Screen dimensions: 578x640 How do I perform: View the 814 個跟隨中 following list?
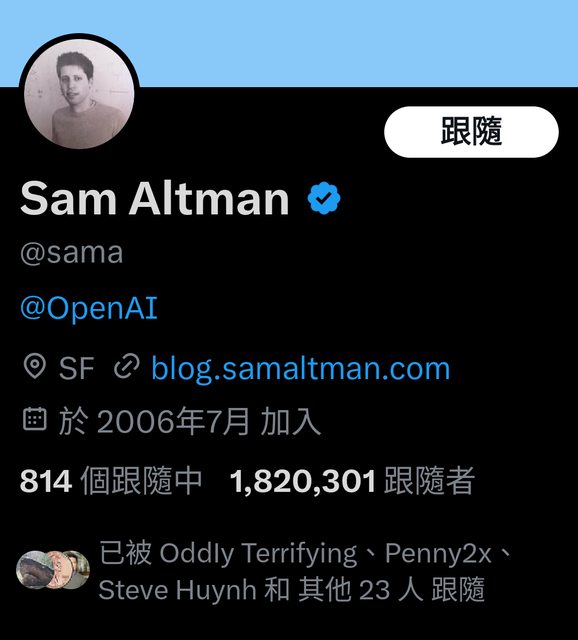pyautogui.click(x=111, y=480)
